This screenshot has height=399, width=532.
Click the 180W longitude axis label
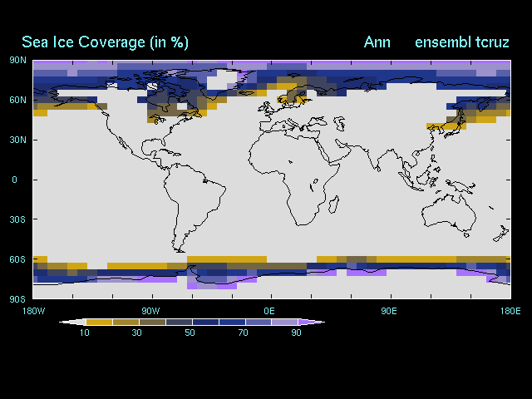tap(32, 311)
